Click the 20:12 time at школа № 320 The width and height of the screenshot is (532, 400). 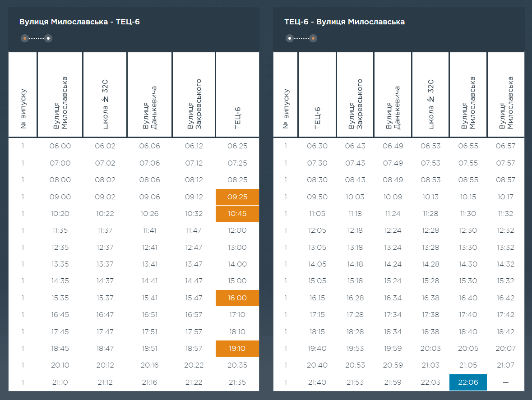(105, 365)
